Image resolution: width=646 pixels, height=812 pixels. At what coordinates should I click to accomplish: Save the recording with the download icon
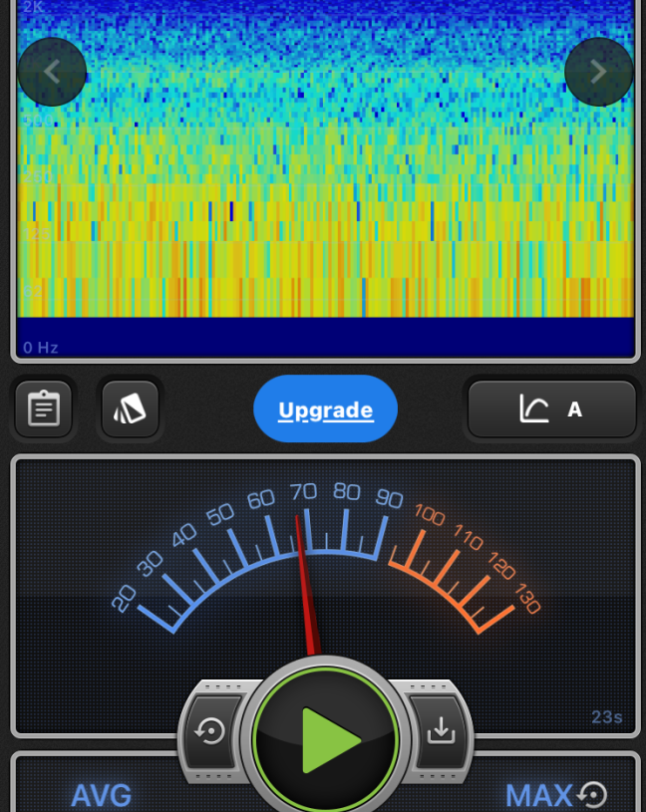coord(440,732)
